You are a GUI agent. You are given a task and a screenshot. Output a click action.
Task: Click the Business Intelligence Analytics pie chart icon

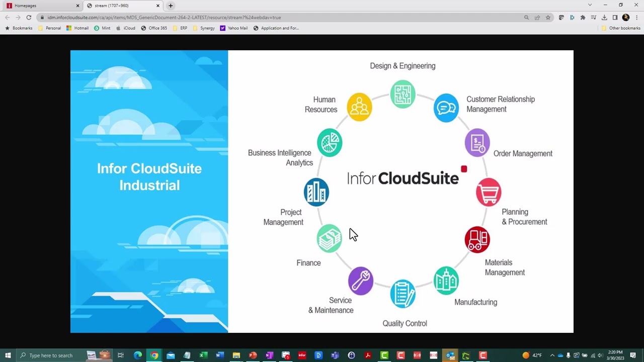tap(330, 143)
